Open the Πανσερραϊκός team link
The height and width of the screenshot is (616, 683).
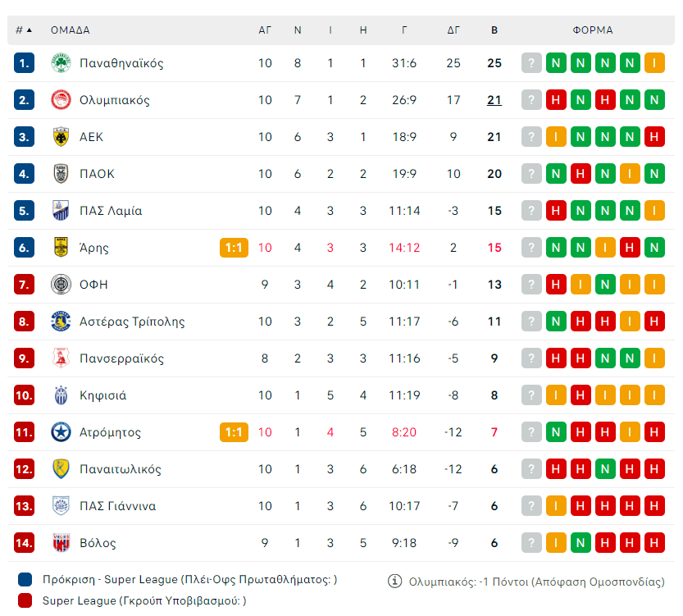pyautogui.click(x=121, y=358)
